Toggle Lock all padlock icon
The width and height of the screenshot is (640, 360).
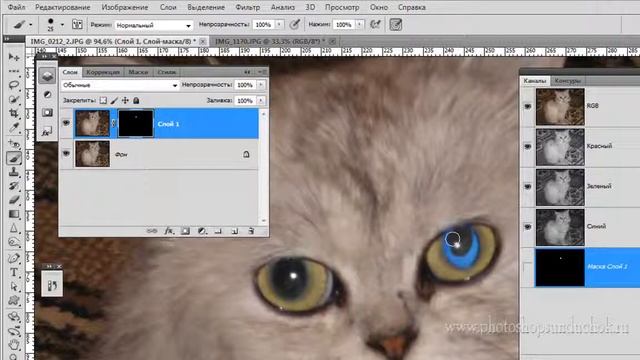[136, 100]
